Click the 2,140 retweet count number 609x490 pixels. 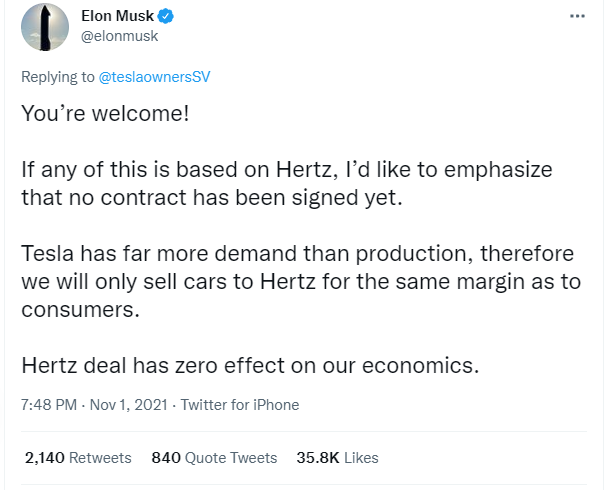click(45, 458)
